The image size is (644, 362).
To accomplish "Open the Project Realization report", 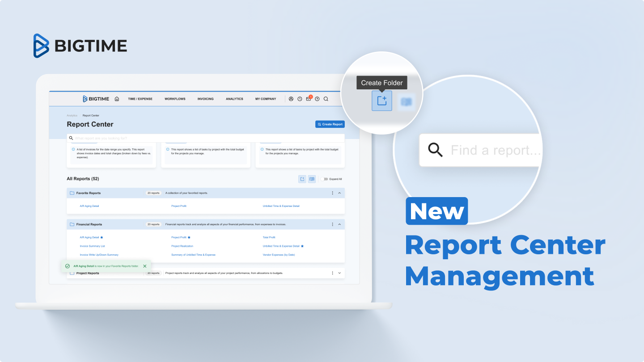I will pyautogui.click(x=182, y=246).
